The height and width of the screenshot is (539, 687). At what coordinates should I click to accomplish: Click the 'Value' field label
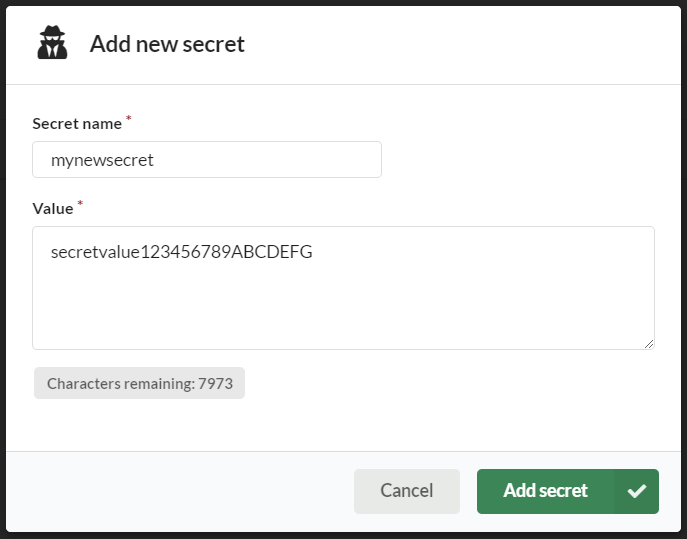(53, 209)
